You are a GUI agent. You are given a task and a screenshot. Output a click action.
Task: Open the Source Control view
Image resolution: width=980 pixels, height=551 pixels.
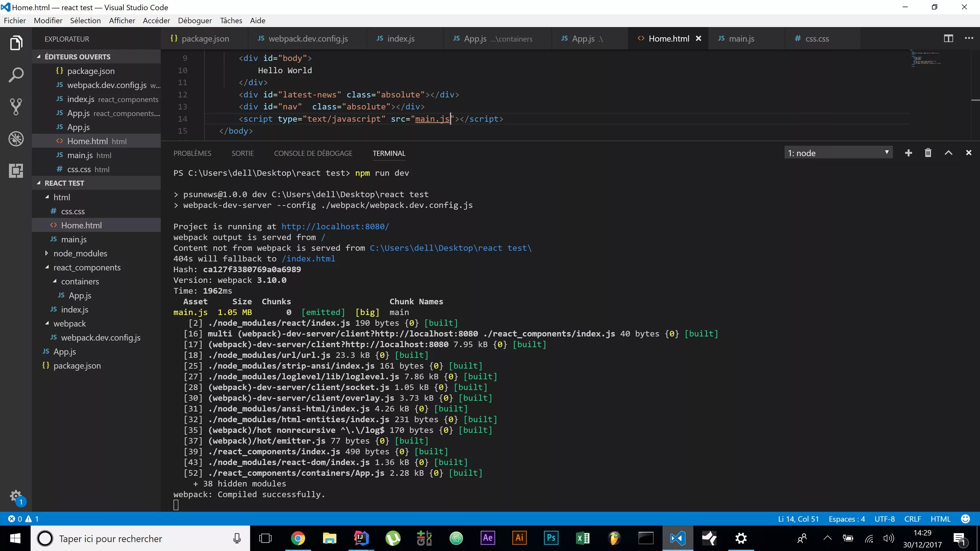[x=16, y=107]
